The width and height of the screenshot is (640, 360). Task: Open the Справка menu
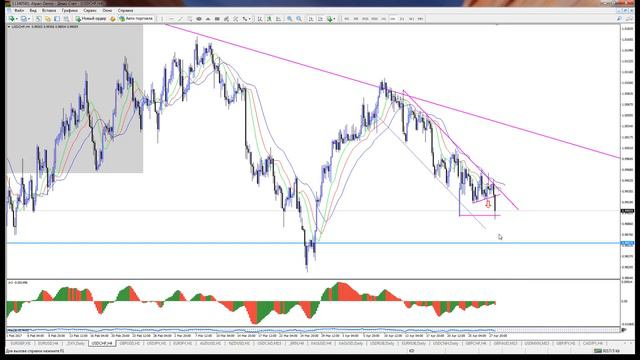coord(125,10)
